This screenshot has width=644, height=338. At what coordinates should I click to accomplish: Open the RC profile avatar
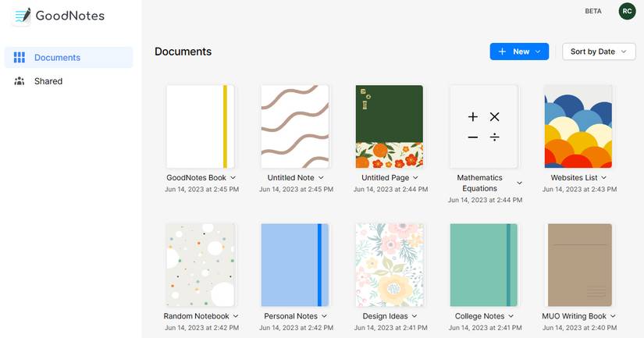click(x=627, y=11)
